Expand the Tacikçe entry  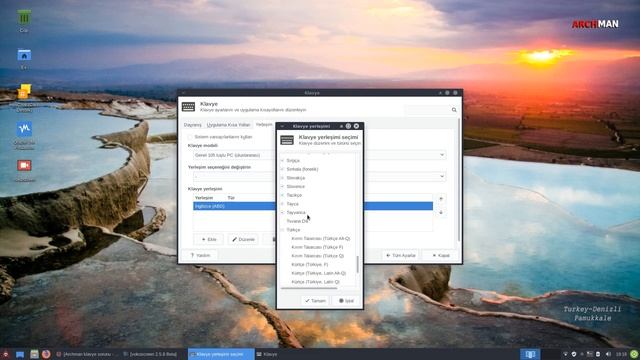coord(282,195)
